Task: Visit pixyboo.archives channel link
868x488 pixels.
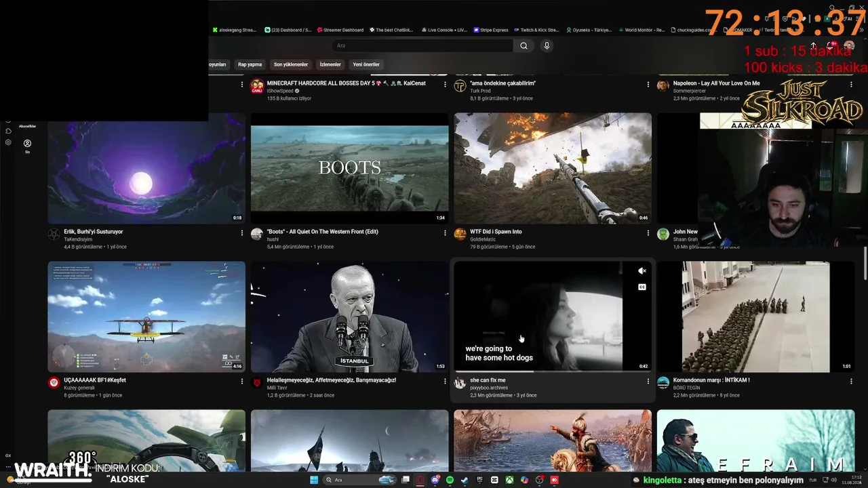Action: 489,388
